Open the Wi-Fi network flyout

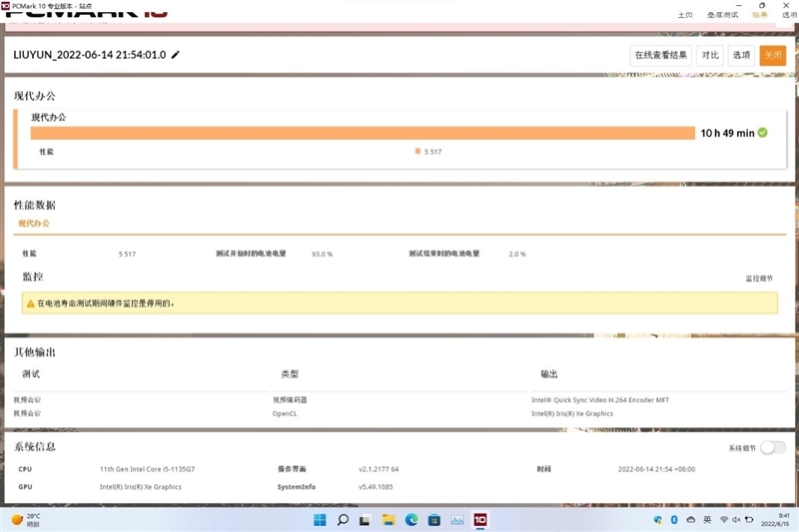[x=723, y=520]
